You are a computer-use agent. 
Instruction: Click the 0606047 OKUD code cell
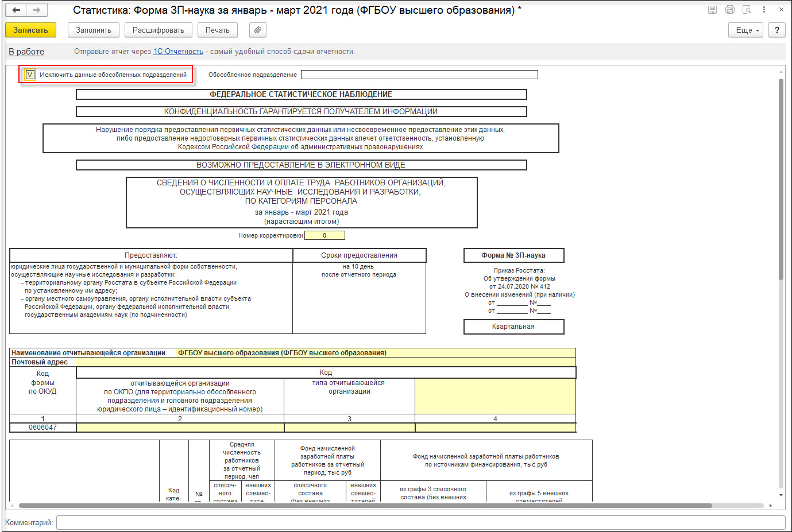point(43,428)
